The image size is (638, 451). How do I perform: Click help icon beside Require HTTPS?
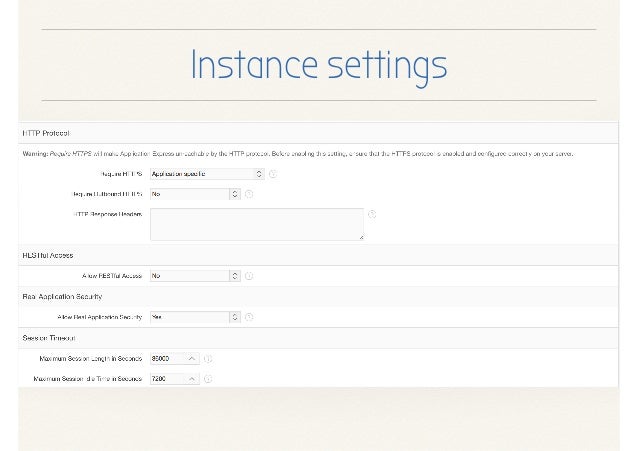click(x=273, y=174)
